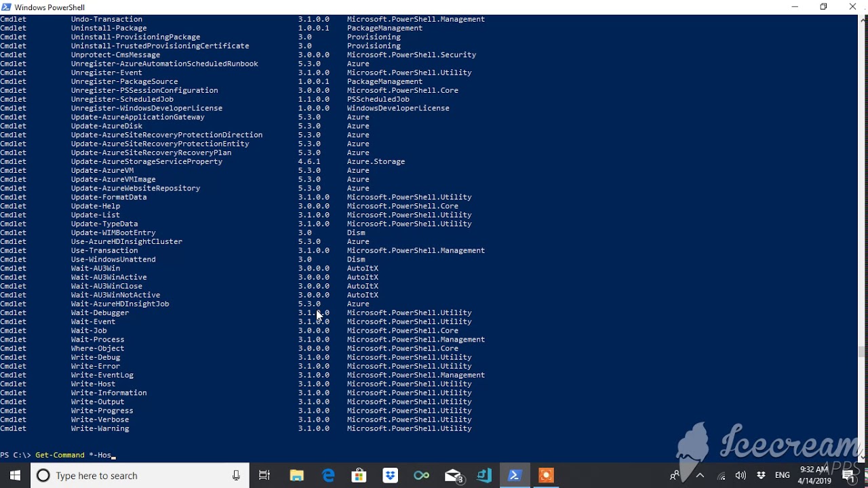Open File Explorer from the taskbar

[296, 476]
